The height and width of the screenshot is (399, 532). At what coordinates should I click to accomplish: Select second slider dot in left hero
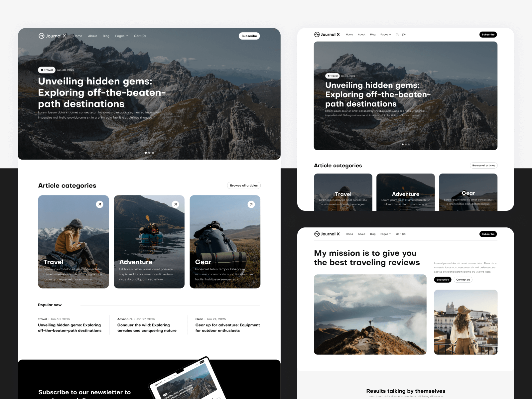pyautogui.click(x=149, y=153)
